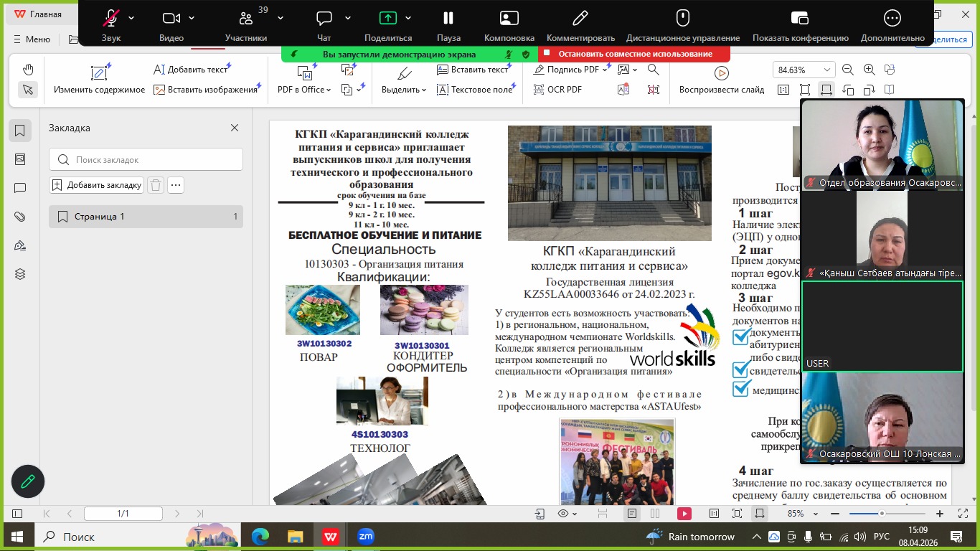Open the attachments paperclip panel

[20, 217]
